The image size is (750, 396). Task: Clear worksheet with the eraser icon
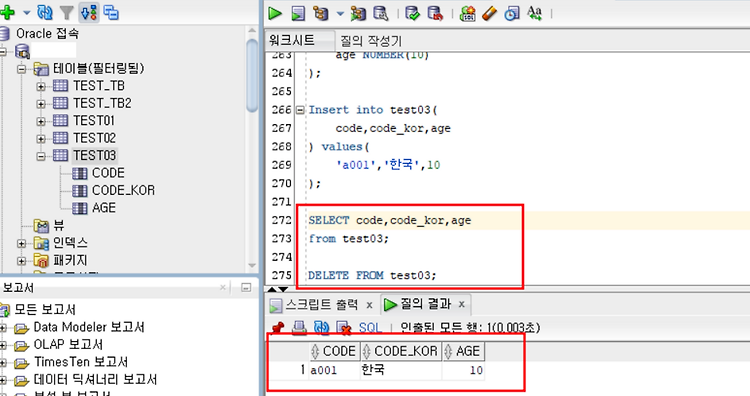[x=489, y=13]
